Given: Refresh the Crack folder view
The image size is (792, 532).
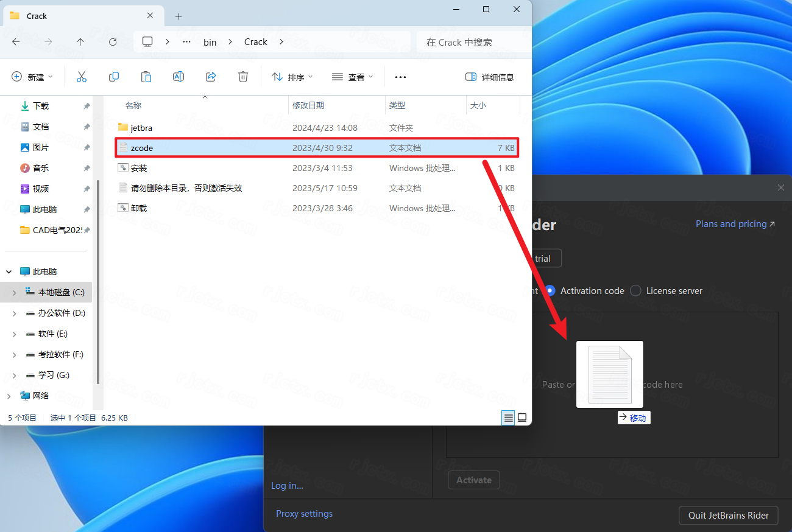Looking at the screenshot, I should 113,42.
